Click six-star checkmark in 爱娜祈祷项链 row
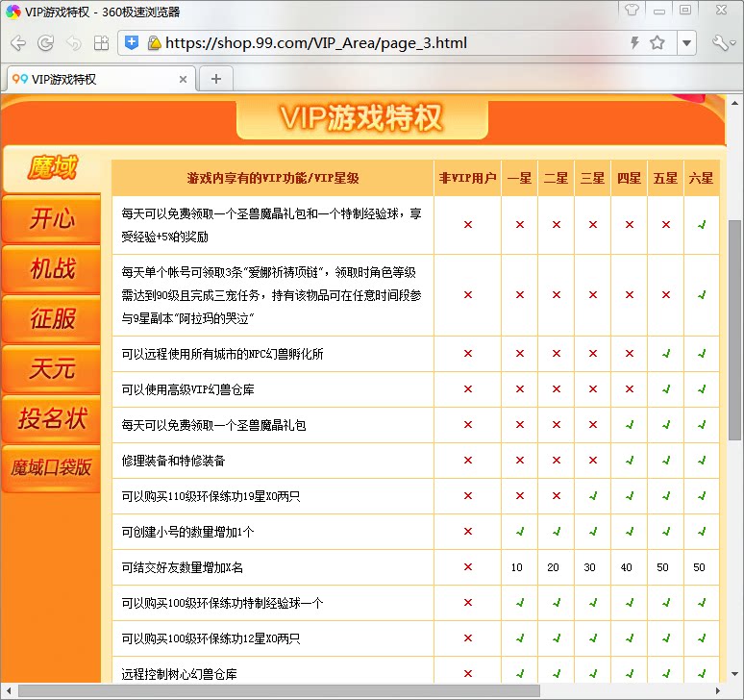Image resolution: width=744 pixels, height=700 pixels. (702, 295)
